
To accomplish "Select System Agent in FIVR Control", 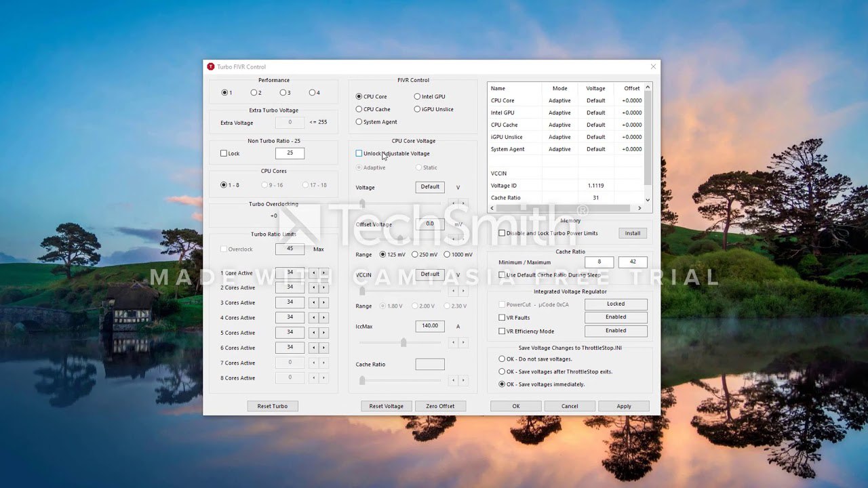I will [359, 122].
